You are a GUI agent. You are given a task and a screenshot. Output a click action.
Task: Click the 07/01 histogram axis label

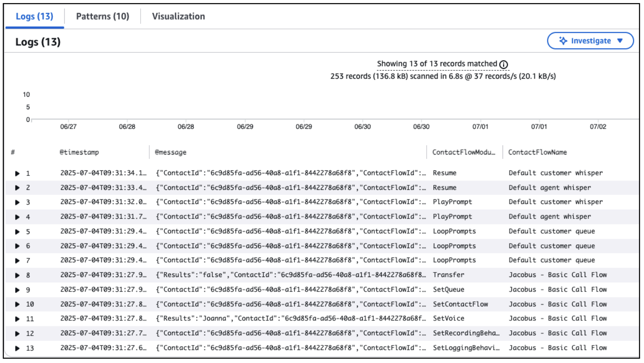point(480,127)
